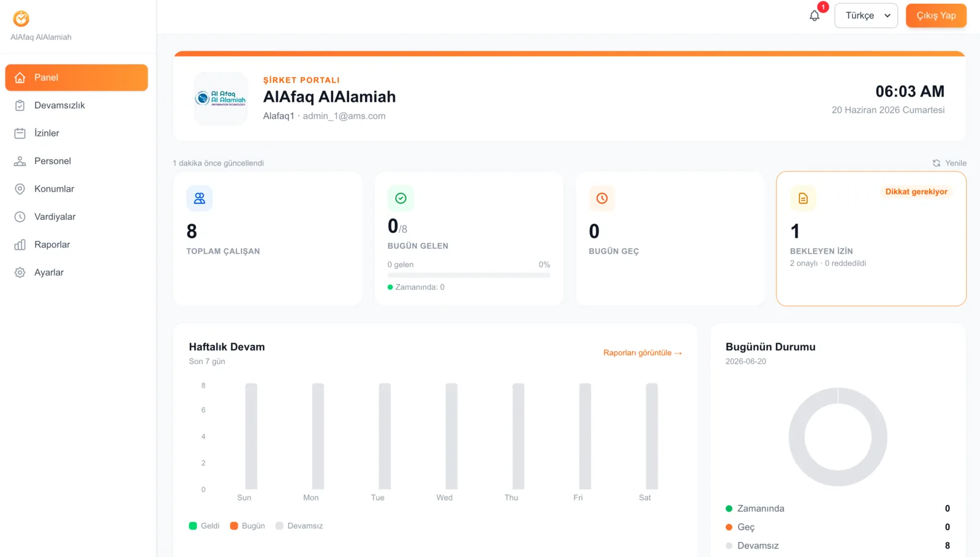Open the Türkçe language dropdown
980x557 pixels.
tap(866, 16)
